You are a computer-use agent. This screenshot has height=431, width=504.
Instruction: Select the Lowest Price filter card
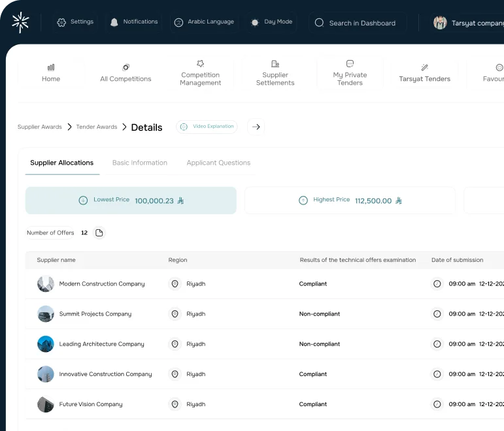point(131,200)
